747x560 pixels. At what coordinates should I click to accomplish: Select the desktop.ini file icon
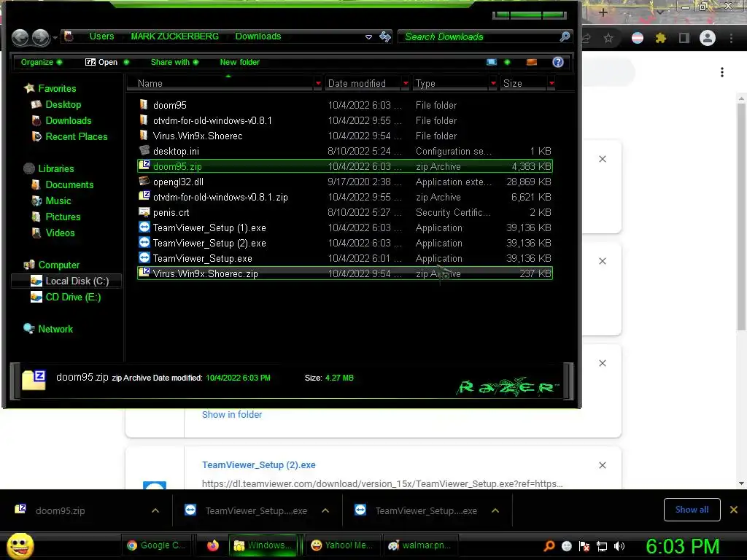pyautogui.click(x=144, y=150)
